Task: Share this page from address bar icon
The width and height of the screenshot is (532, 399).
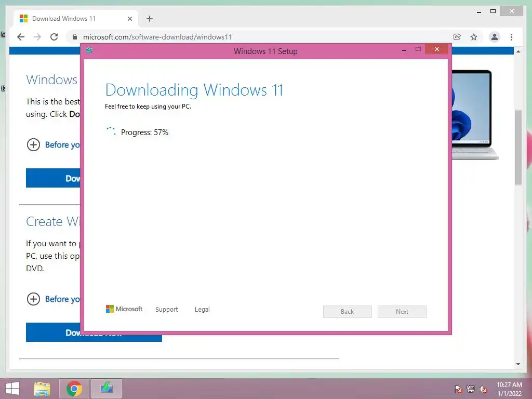Action: (x=457, y=37)
